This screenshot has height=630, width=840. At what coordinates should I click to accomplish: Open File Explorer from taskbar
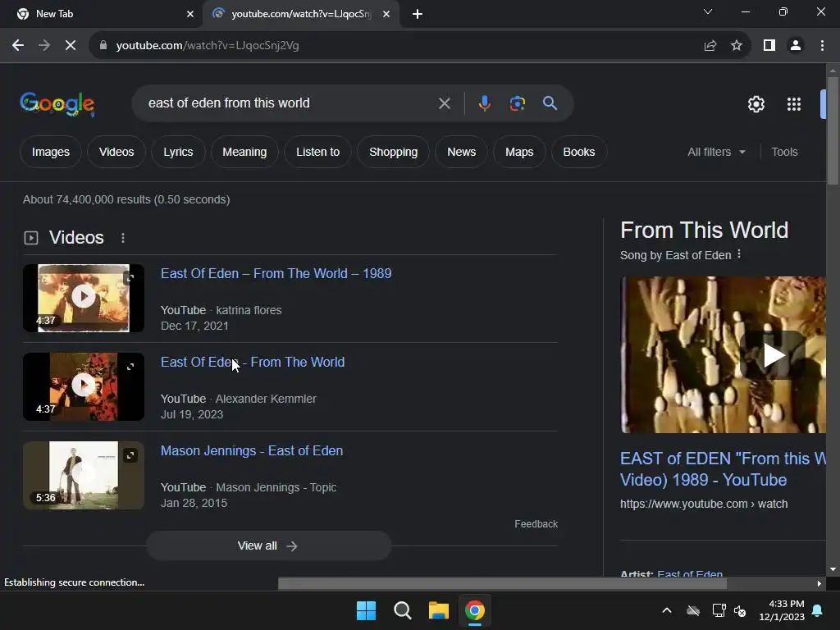click(x=438, y=610)
